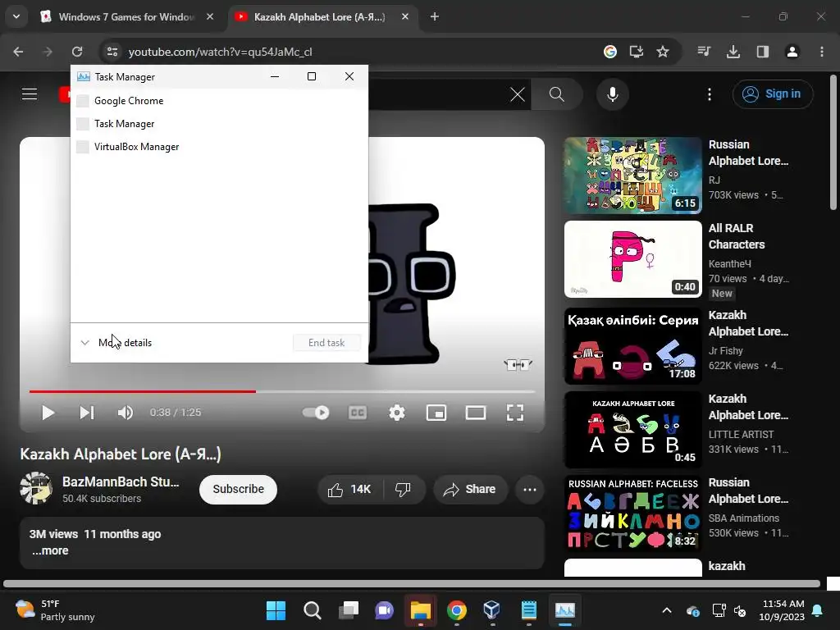This screenshot has width=840, height=630.
Task: Open weather widget showing 51°F
Action: (x=55, y=610)
